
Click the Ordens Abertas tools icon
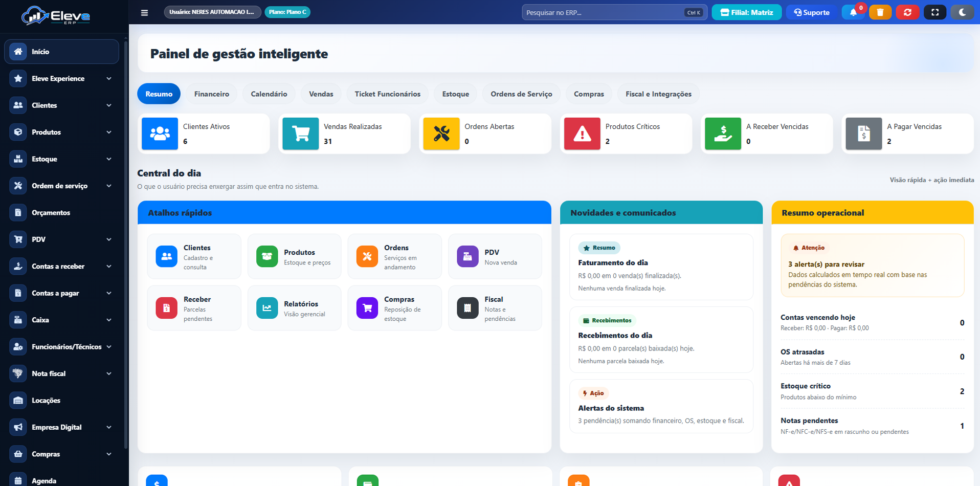[441, 134]
